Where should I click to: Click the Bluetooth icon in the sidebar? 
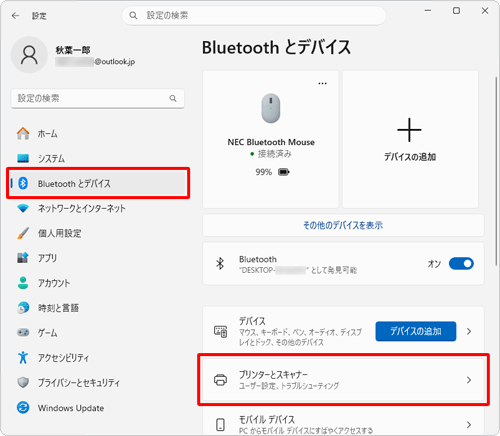[23, 183]
